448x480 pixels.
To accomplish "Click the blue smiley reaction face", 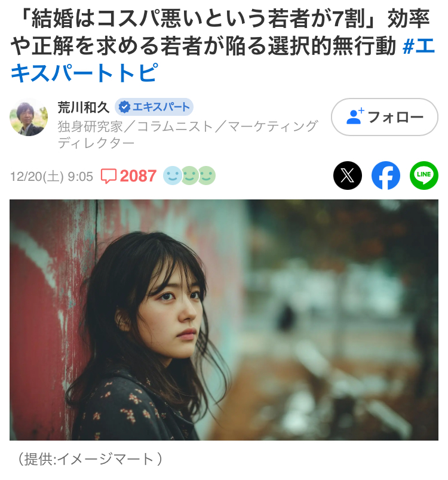I will coord(173,176).
